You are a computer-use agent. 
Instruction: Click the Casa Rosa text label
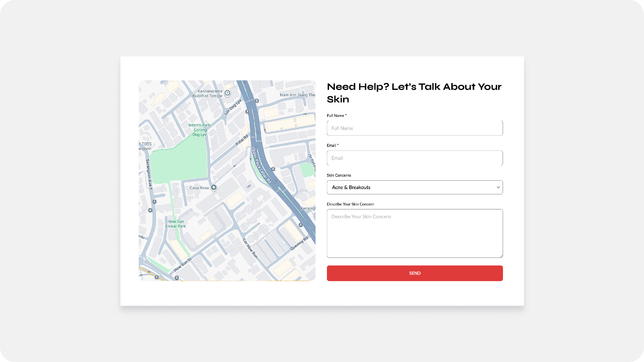tap(199, 188)
